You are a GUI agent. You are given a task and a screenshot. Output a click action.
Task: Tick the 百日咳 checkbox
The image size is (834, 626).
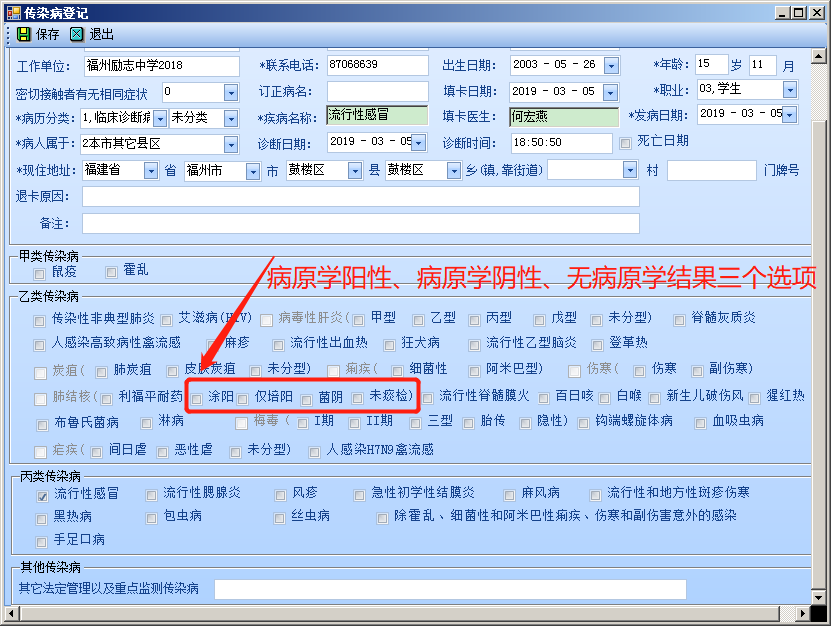pos(544,398)
